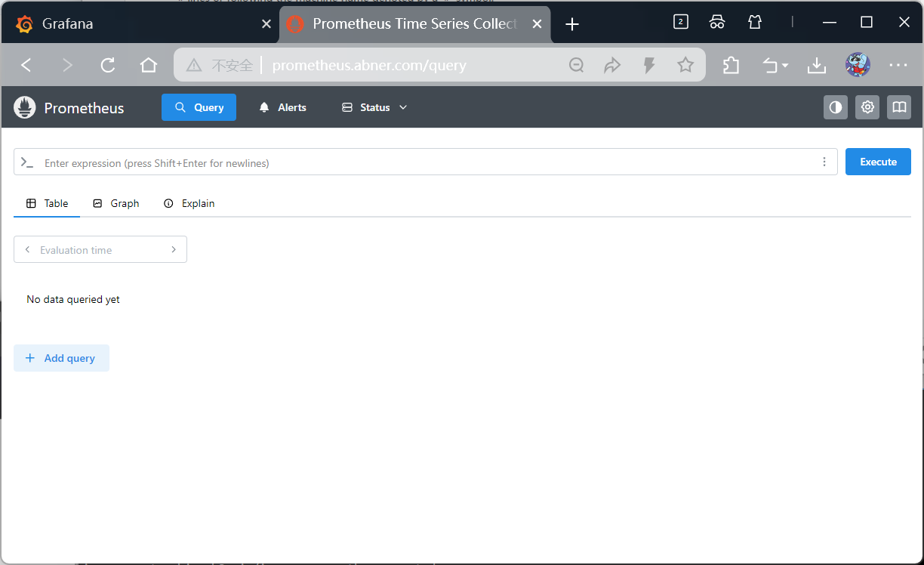Open the browser downloads icon
The image size is (924, 565).
pos(817,66)
